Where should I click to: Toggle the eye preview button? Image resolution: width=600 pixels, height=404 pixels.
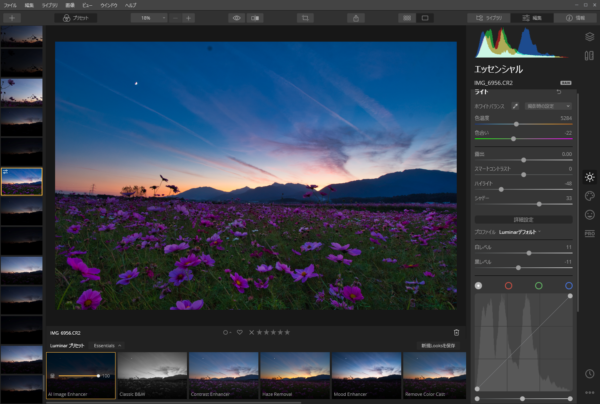pyautogui.click(x=237, y=17)
